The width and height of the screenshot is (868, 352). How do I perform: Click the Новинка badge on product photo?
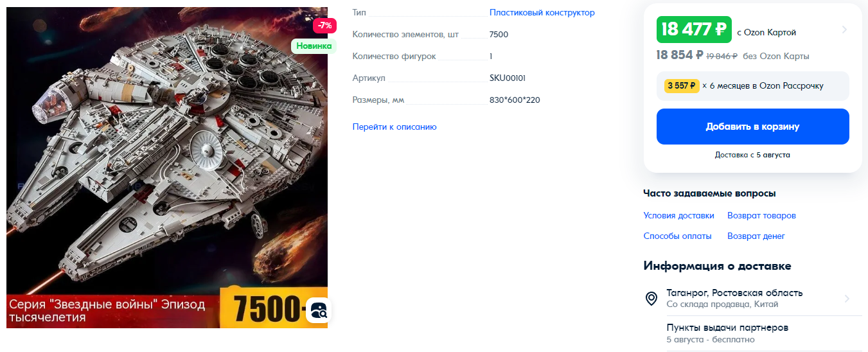click(314, 46)
